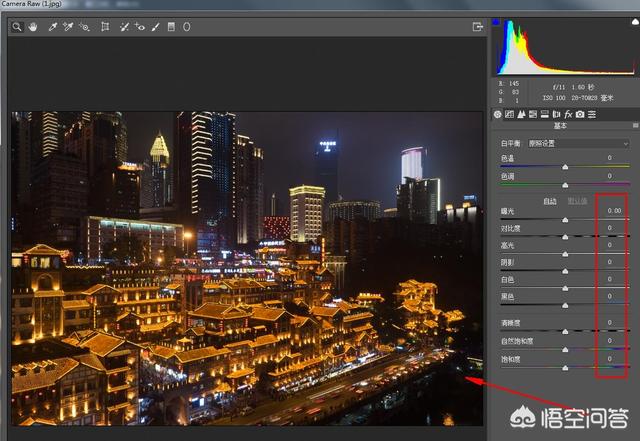Select the Graduated Filter tool

point(171,27)
